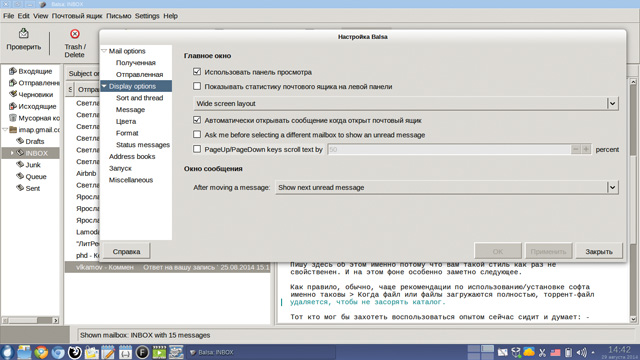Open the notepad with pencil taskbar icon

pyautogui.click(x=108, y=352)
